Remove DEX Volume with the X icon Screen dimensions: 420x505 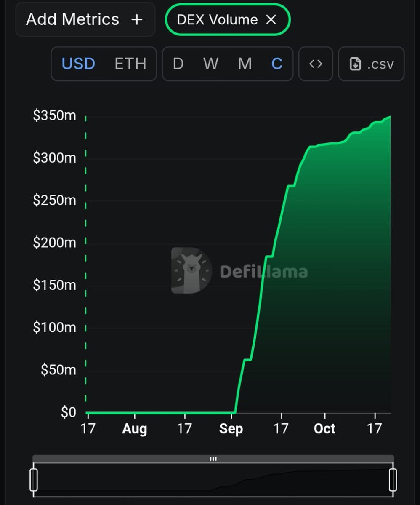pyautogui.click(x=271, y=20)
